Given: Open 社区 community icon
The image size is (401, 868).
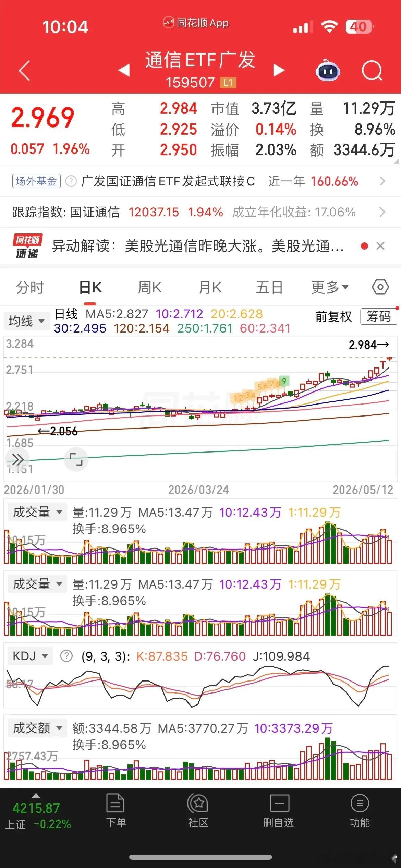Looking at the screenshot, I should point(198,810).
